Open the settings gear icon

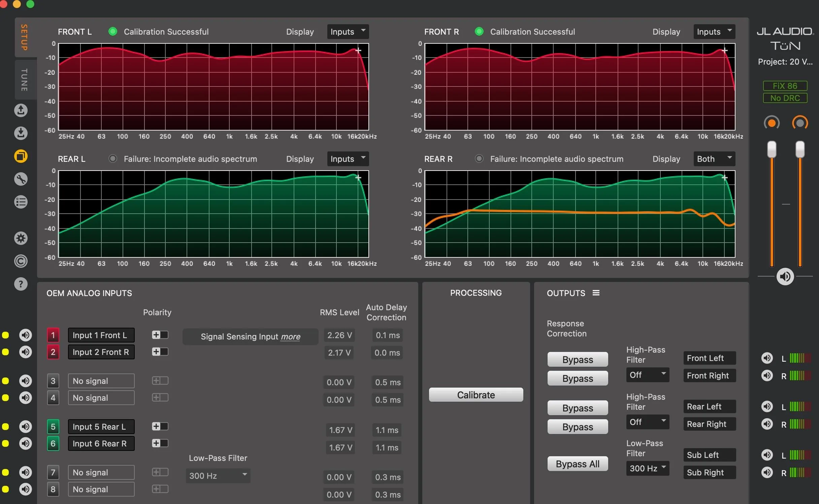pyautogui.click(x=21, y=238)
